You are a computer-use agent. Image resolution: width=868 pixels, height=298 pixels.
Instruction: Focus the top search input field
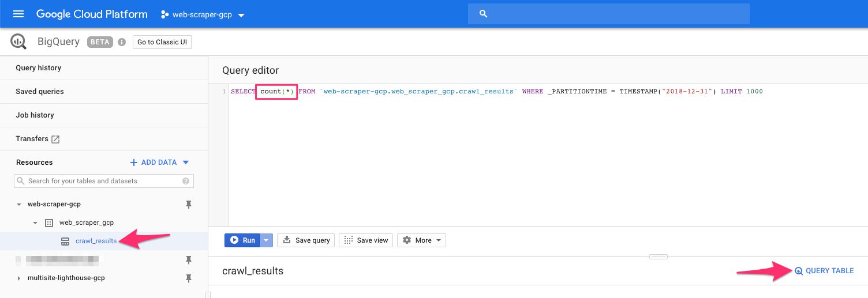609,14
